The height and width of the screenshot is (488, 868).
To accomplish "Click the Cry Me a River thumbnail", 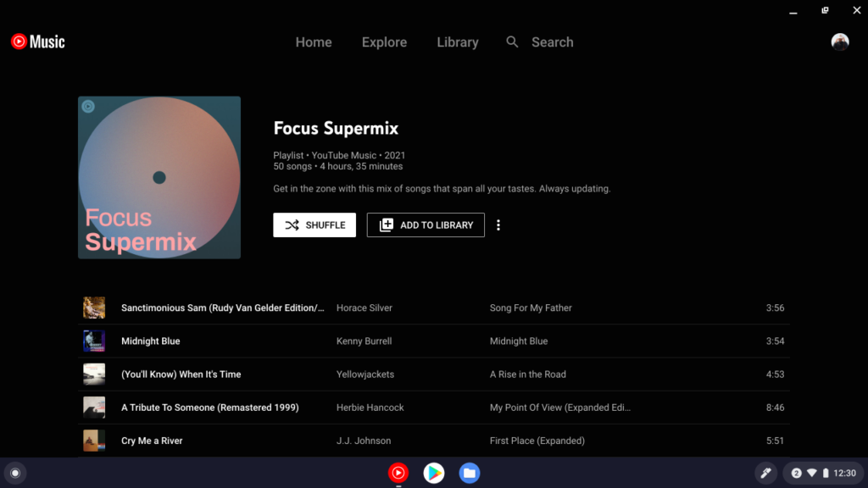I will 94,441.
